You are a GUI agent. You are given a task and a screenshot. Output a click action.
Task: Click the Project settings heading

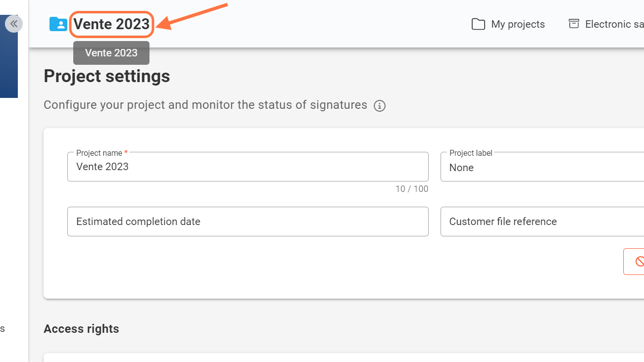pos(107,76)
